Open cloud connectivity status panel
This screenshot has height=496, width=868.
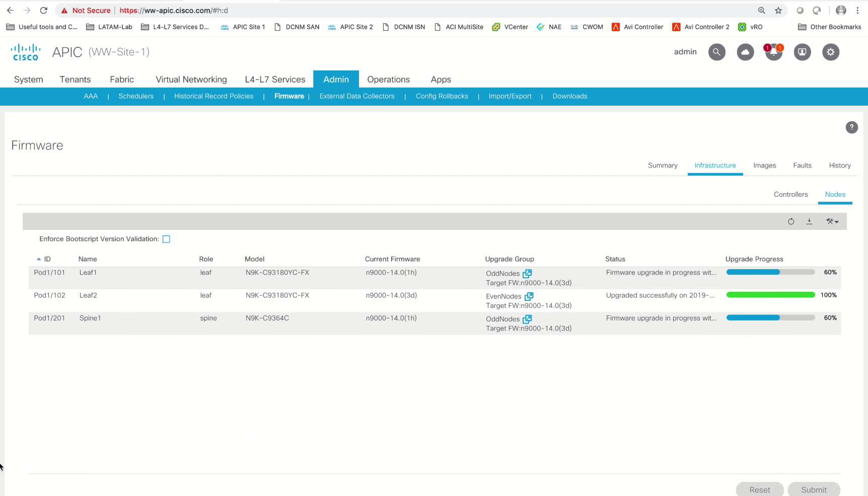tap(745, 52)
